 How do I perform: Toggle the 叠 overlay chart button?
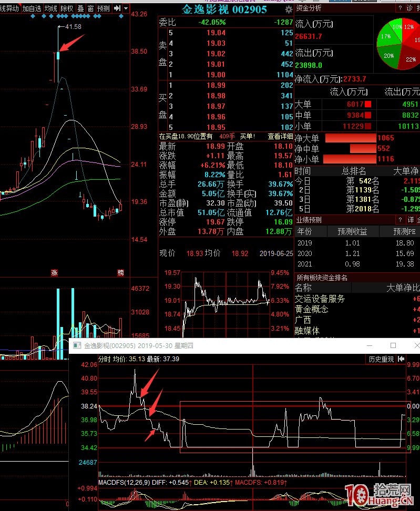click(x=81, y=8)
